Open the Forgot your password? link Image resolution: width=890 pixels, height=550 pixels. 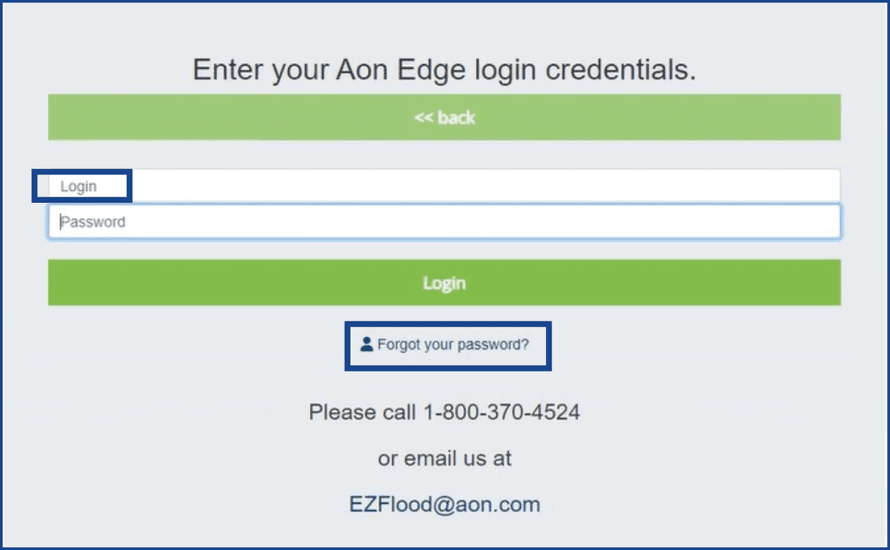[x=453, y=345]
